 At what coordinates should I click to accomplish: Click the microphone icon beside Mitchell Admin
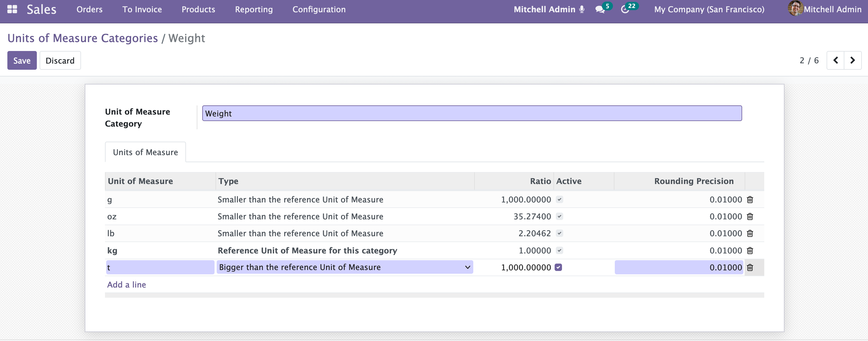point(582,10)
